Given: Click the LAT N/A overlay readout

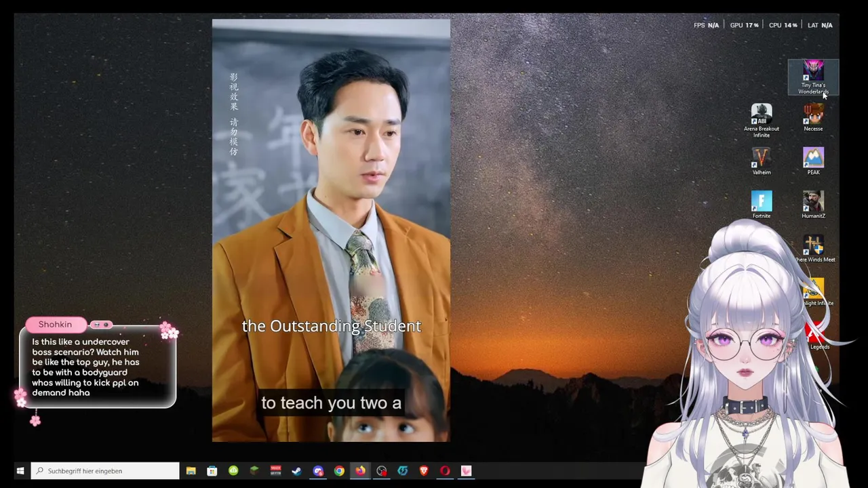Looking at the screenshot, I should pyautogui.click(x=820, y=25).
